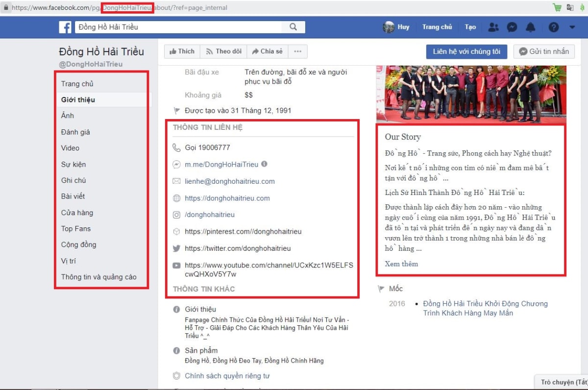588x390 pixels.
Task: Click the browser address bar URL
Action: click(x=120, y=8)
